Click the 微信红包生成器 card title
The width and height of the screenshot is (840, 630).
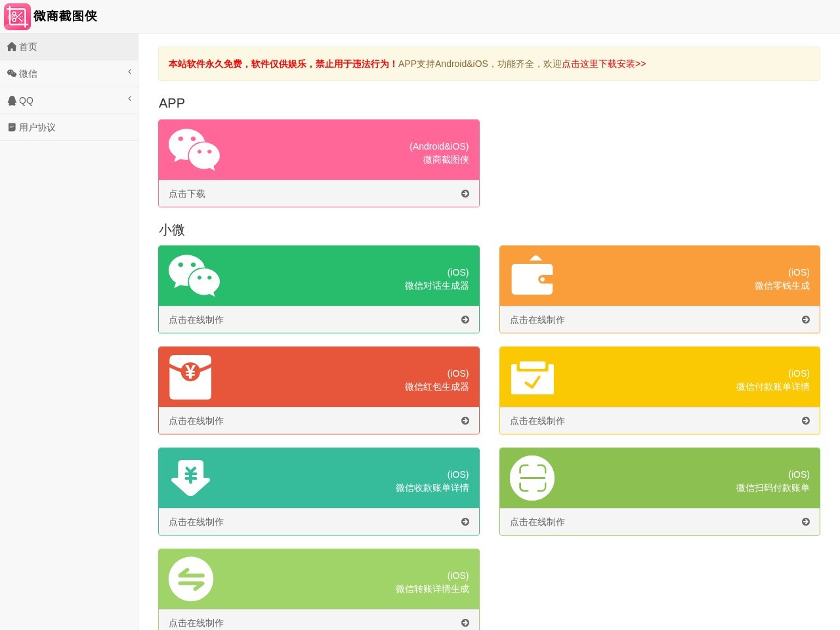(437, 387)
